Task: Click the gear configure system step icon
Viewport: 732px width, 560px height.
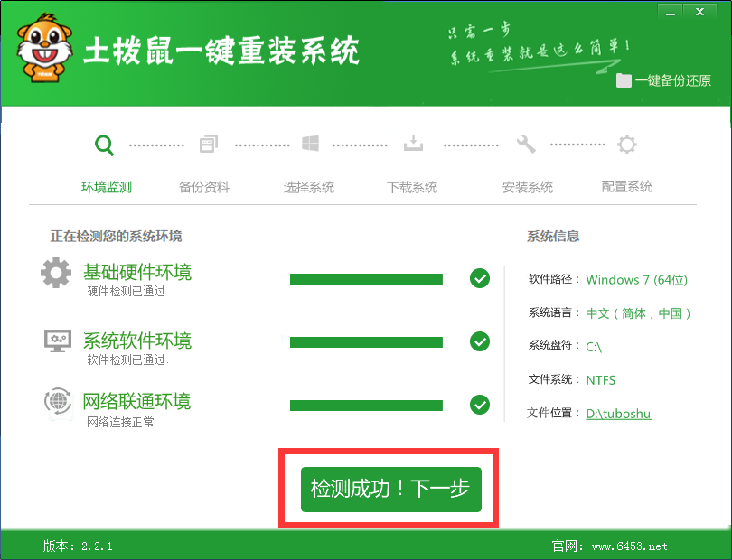Action: point(626,145)
